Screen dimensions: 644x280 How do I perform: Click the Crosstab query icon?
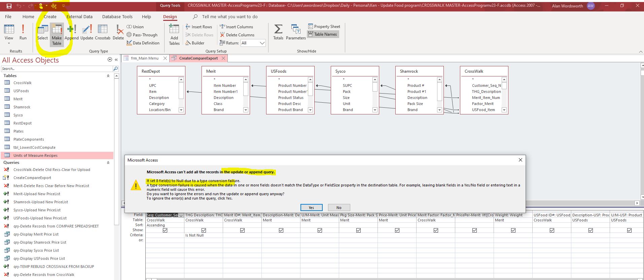coord(102,32)
